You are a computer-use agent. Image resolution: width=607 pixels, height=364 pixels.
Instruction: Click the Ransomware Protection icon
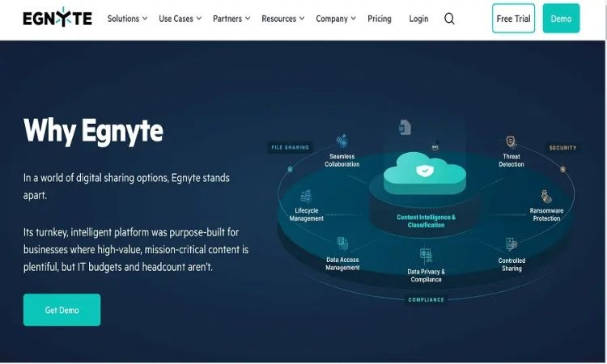click(546, 197)
